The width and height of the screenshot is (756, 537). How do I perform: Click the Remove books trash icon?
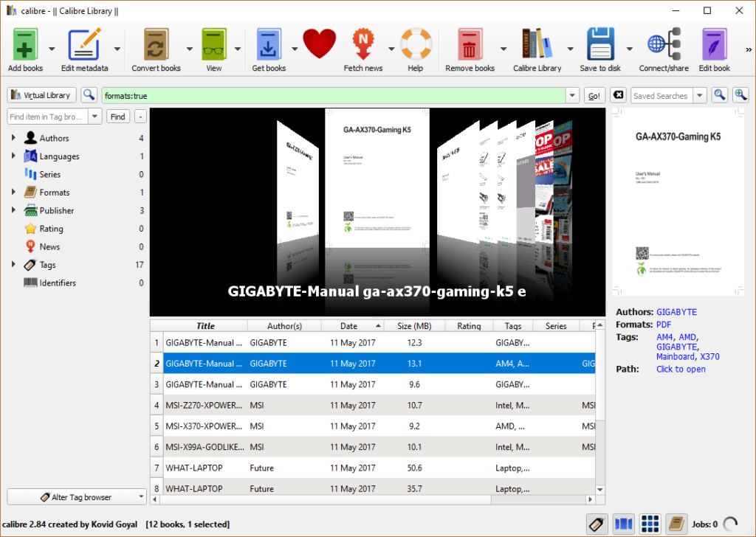(470, 44)
